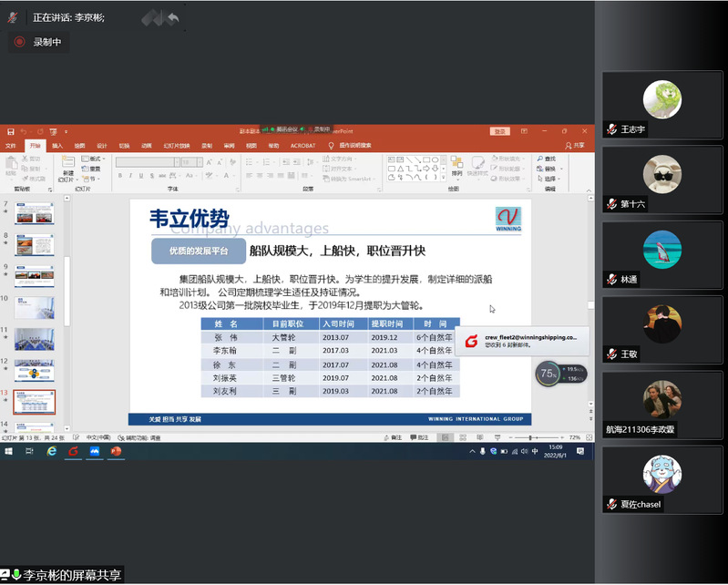Select slide 11 thumbnail

coord(35,339)
